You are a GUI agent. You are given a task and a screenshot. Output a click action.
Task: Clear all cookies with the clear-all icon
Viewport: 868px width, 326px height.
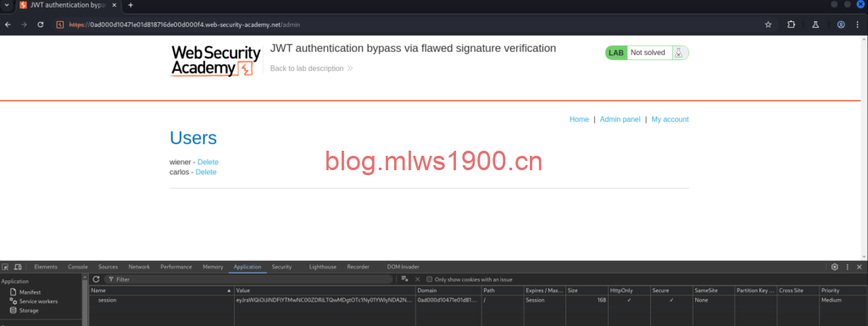404,279
